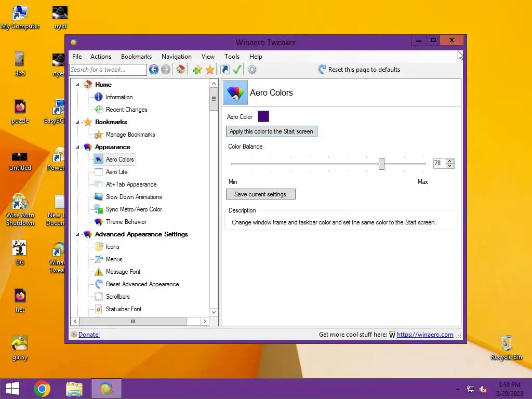The image size is (532, 399).
Task: Collapse the Bookmarks tree node
Action: [x=77, y=122]
